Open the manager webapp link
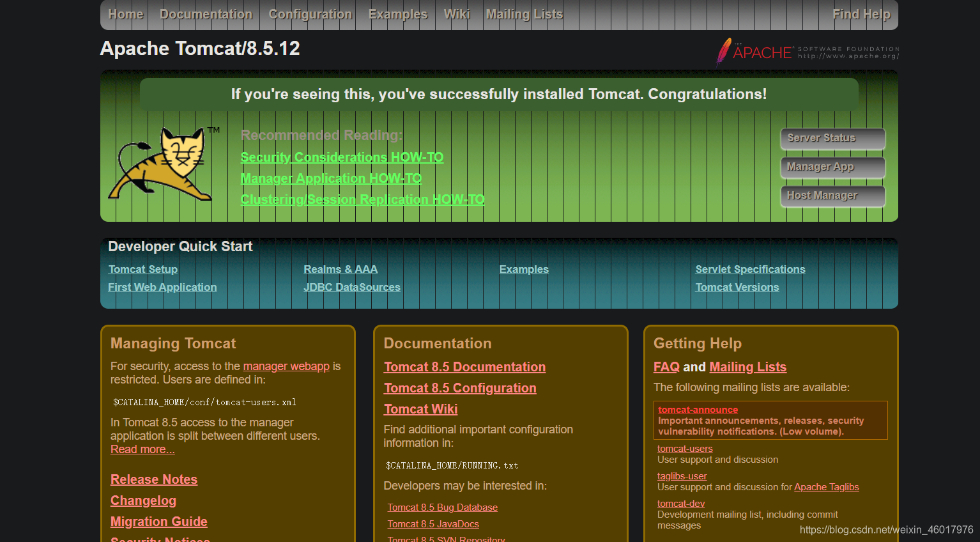 286,366
